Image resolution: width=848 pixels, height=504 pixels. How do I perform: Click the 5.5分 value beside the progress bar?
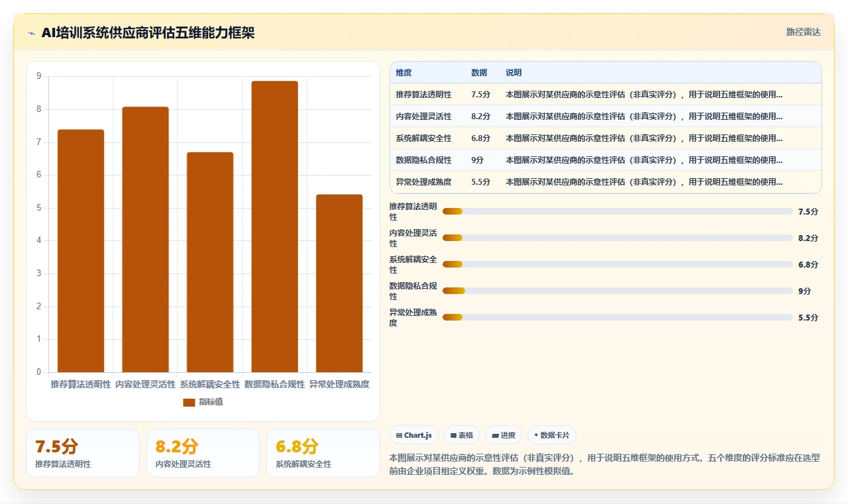coord(808,317)
